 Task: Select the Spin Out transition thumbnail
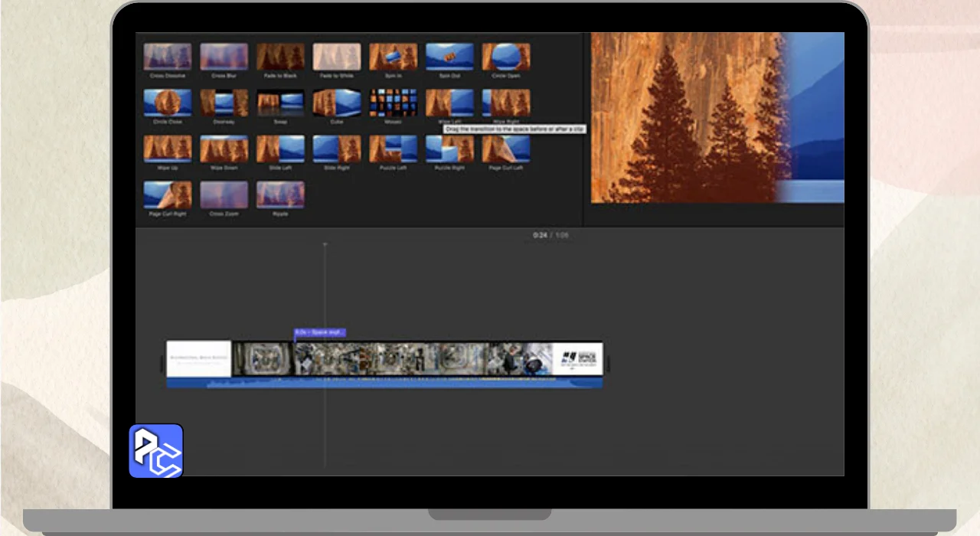[x=449, y=57]
